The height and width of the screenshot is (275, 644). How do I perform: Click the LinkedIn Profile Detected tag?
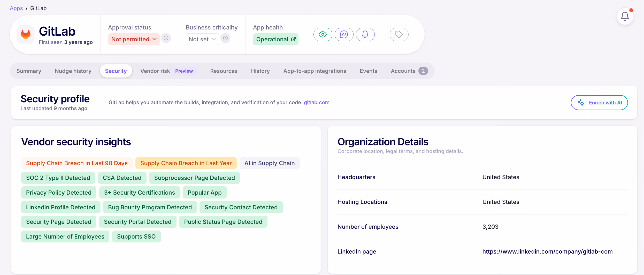61,207
